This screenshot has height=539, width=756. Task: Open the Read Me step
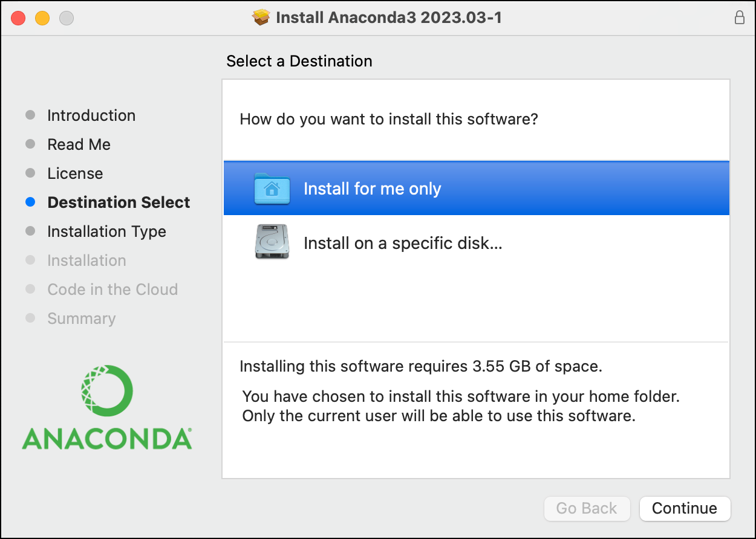79,144
